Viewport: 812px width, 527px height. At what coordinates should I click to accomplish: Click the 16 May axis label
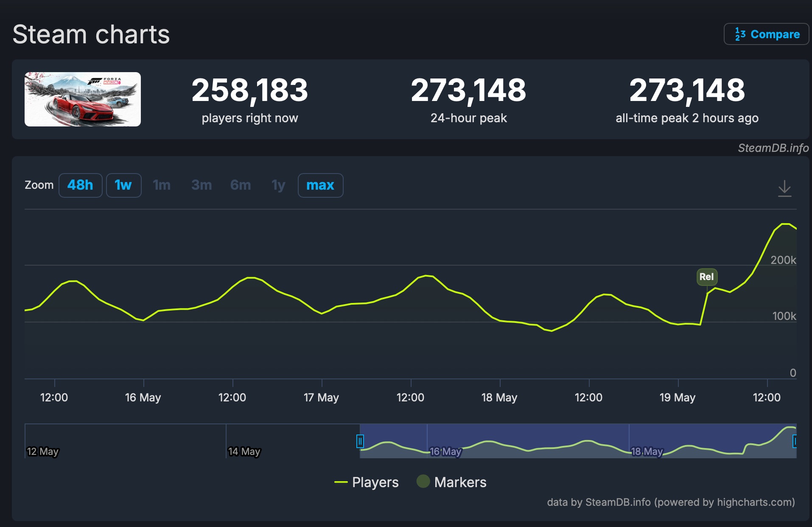point(143,398)
